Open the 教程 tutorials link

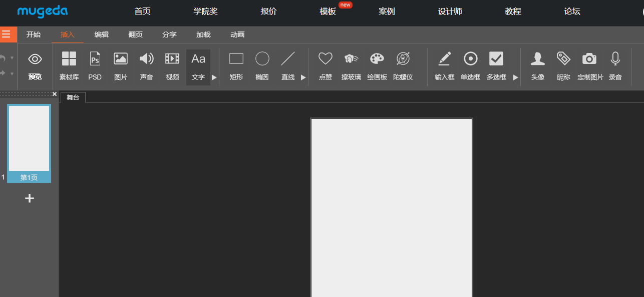pos(513,11)
